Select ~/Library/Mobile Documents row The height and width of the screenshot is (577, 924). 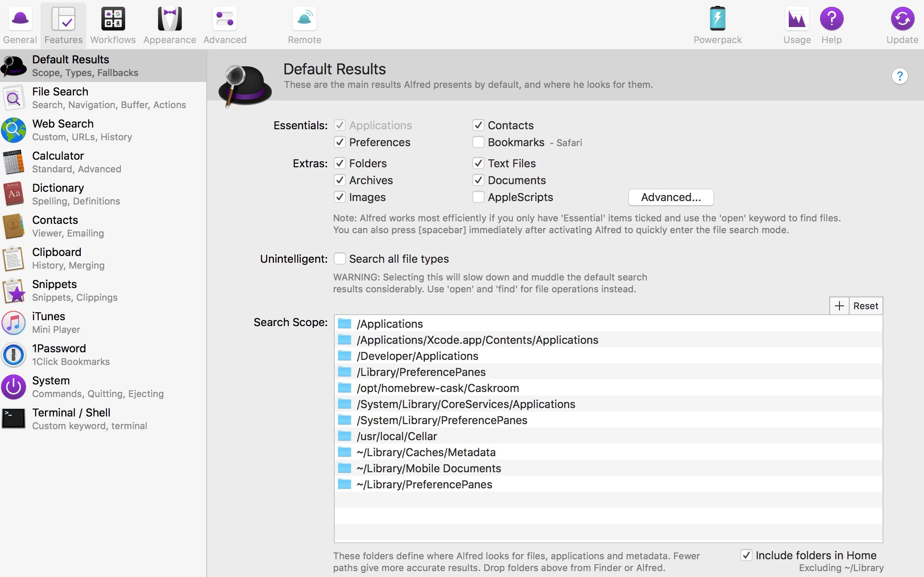pyautogui.click(x=608, y=468)
